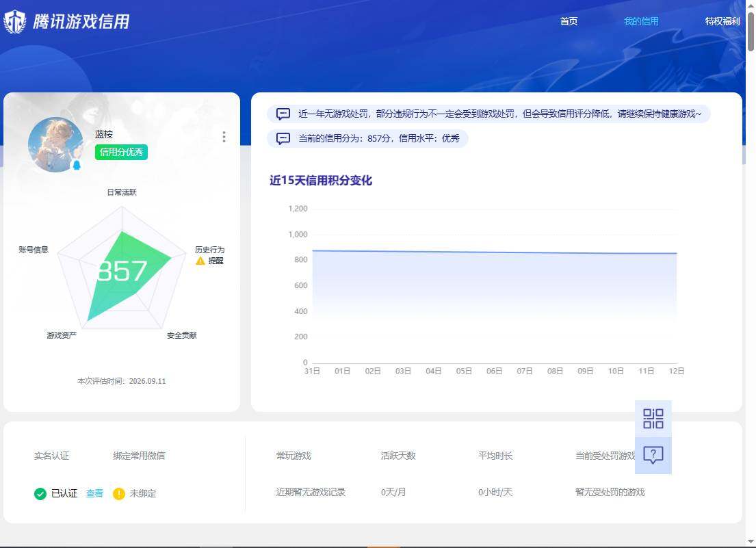
Task: Select the 账号信息 radar axis label
Action: (x=34, y=250)
